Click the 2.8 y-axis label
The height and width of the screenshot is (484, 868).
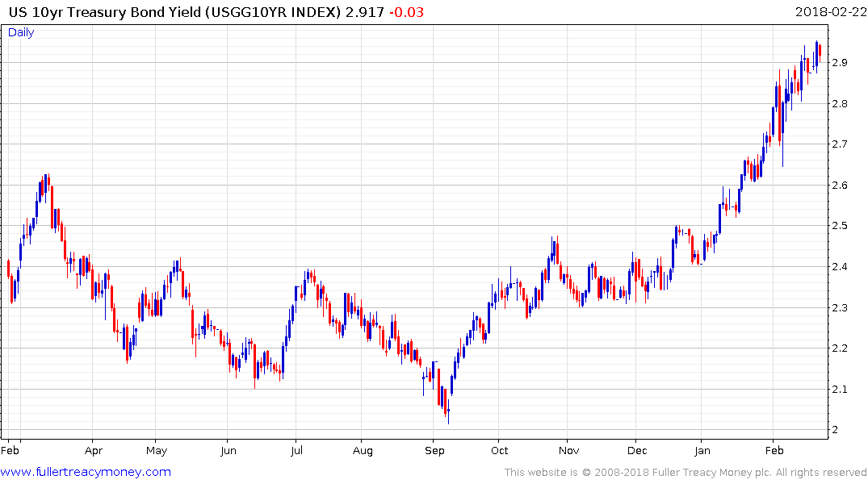(840, 103)
